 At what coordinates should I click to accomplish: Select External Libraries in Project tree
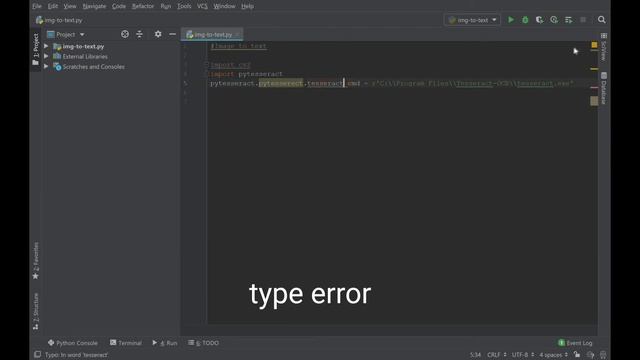pyautogui.click(x=85, y=56)
